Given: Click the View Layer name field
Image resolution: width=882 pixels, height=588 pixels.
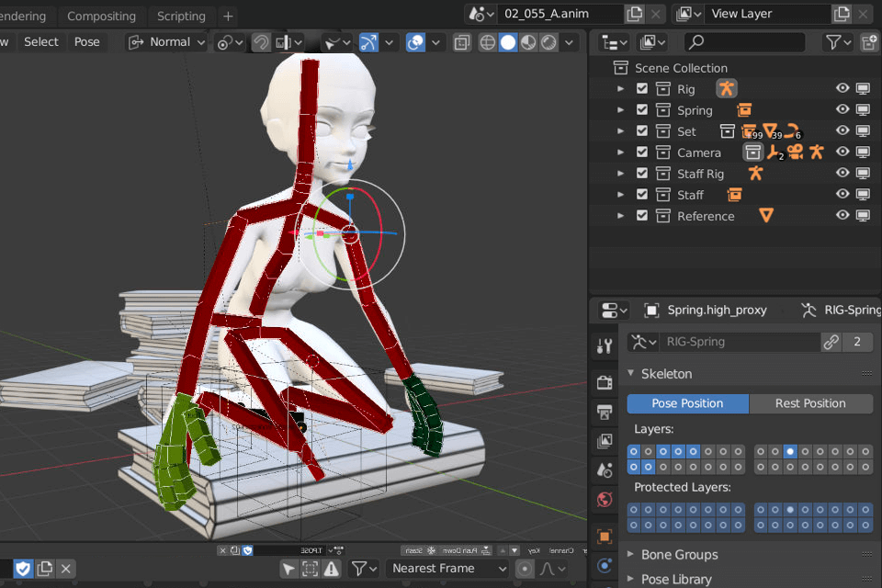Looking at the screenshot, I should pos(768,14).
